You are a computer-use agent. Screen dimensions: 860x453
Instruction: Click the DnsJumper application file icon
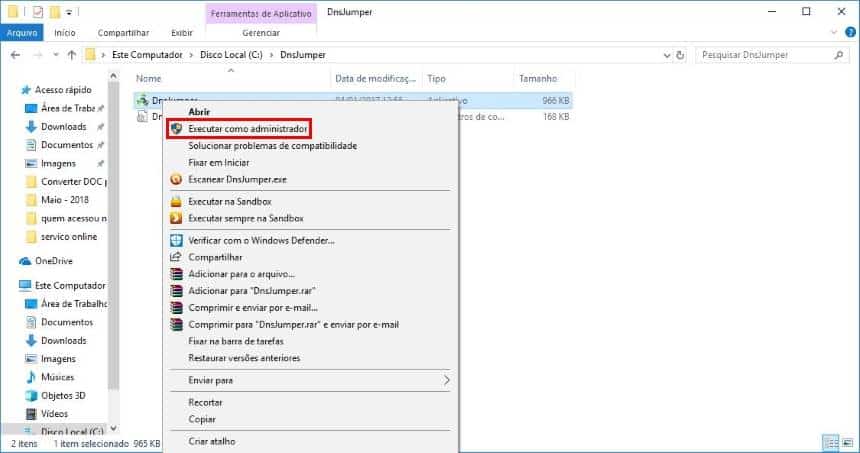point(143,100)
